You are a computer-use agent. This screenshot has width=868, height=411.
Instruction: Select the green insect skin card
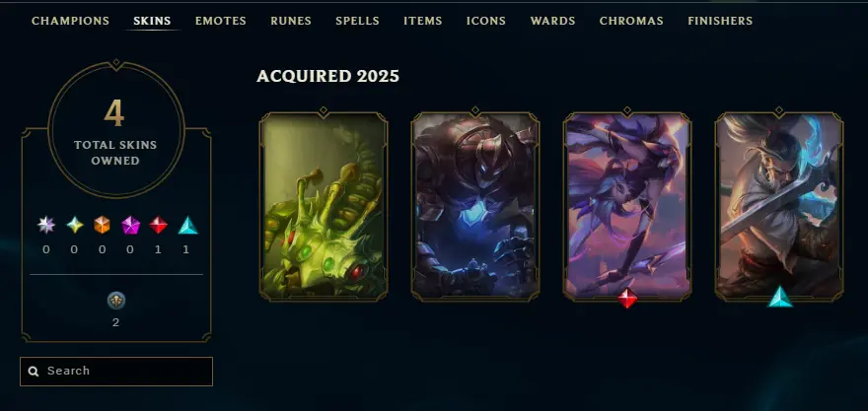(324, 206)
